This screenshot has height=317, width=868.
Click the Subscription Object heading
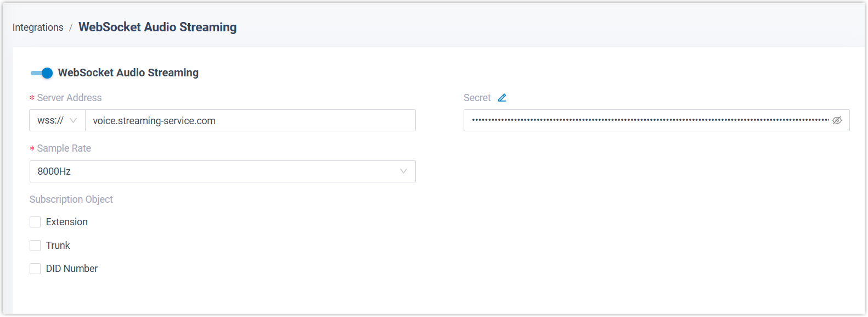coord(71,199)
